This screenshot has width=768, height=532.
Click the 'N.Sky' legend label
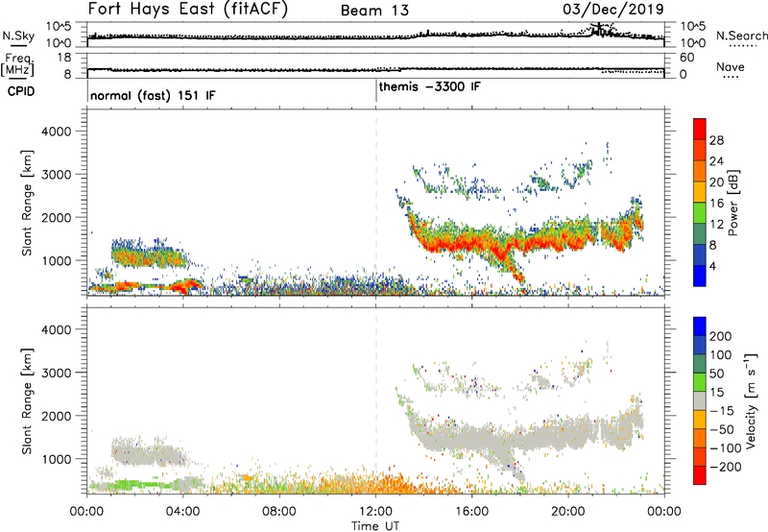coord(18,36)
